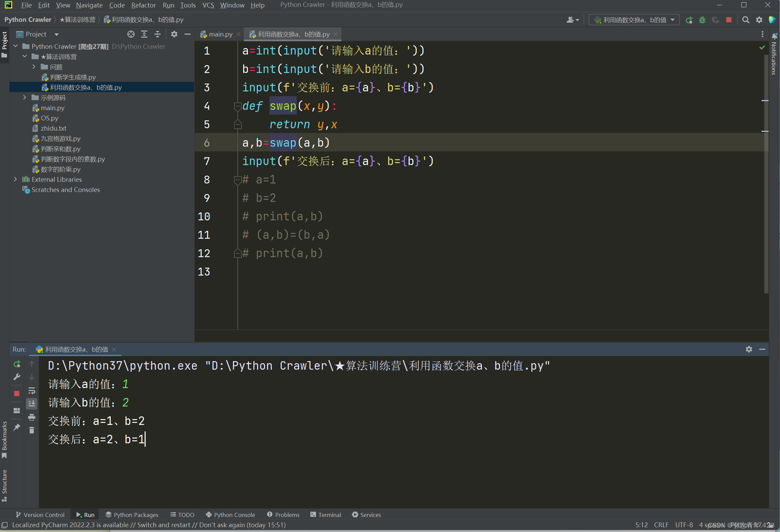Open IDE Settings via the gear icon
This screenshot has width=780, height=532.
[x=759, y=20]
